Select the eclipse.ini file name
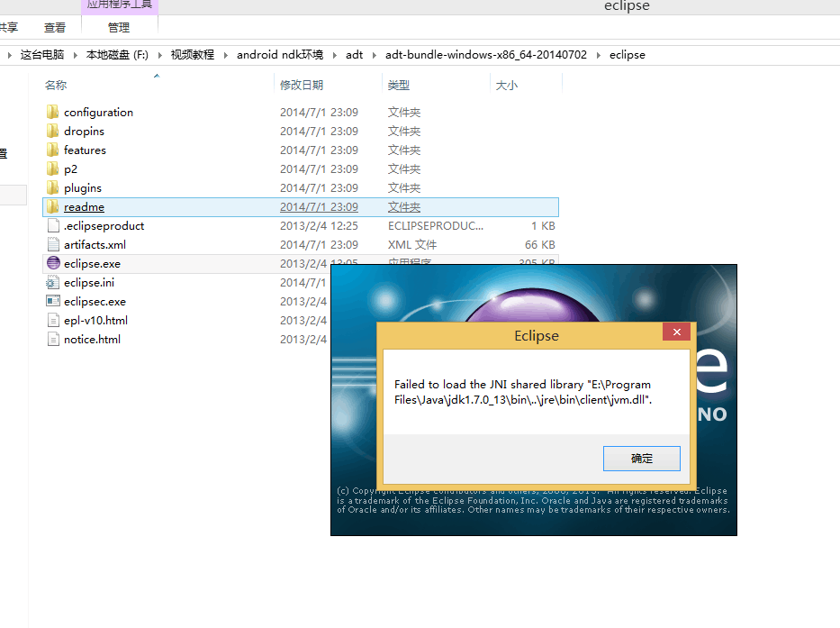 pyautogui.click(x=89, y=282)
